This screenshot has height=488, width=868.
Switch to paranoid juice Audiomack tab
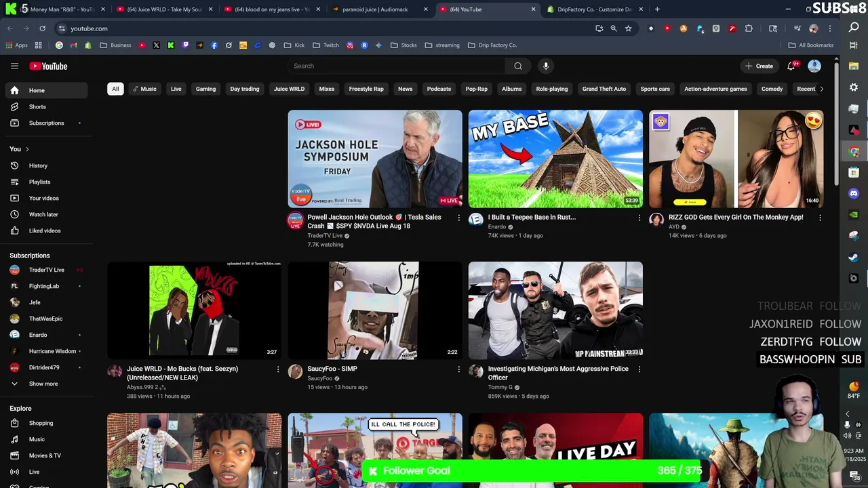[x=380, y=9]
